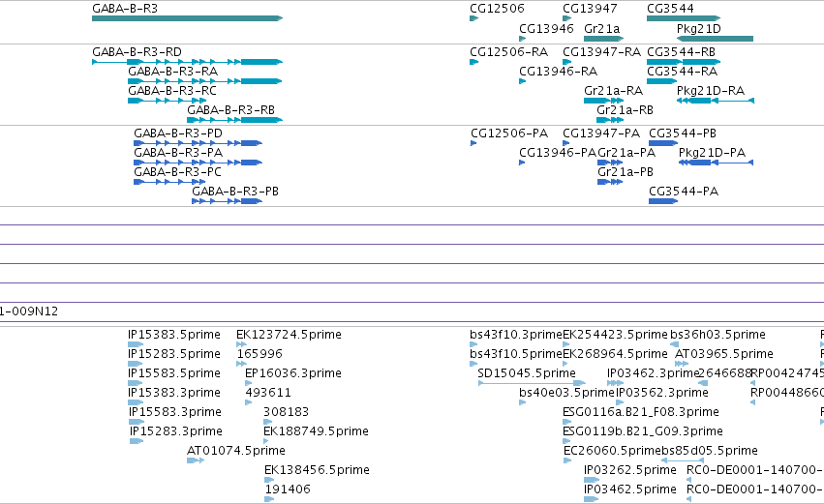Select the IP15383.5prime EST
824x504 pixels.
coord(135,344)
